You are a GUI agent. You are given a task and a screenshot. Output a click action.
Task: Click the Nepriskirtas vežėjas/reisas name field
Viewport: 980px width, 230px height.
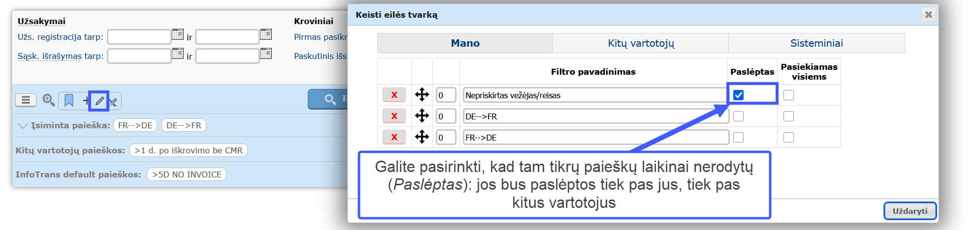(x=596, y=95)
